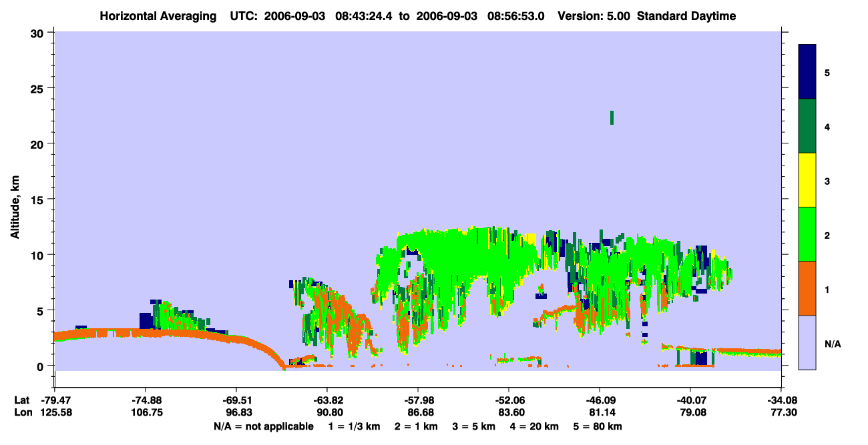868x445 pixels.
Task: Click the start time '08:43:24.4'
Action: (x=363, y=16)
